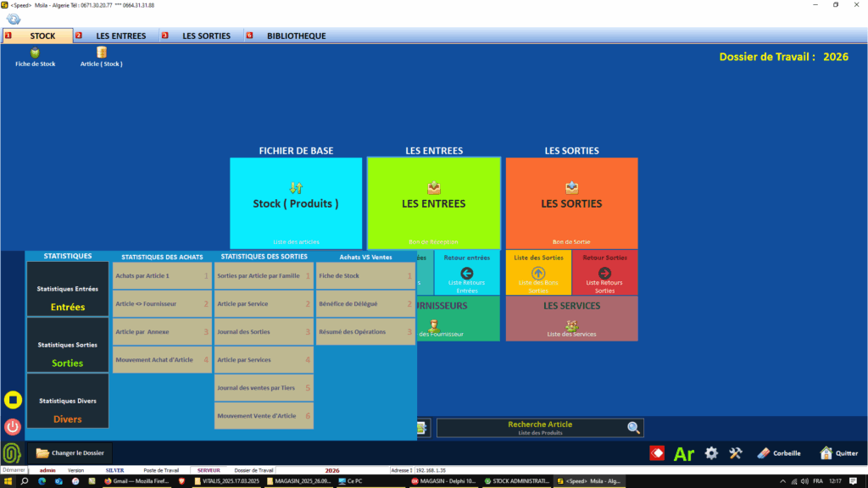Click the Changer le Dossier button
This screenshot has height=488, width=868.
point(70,453)
